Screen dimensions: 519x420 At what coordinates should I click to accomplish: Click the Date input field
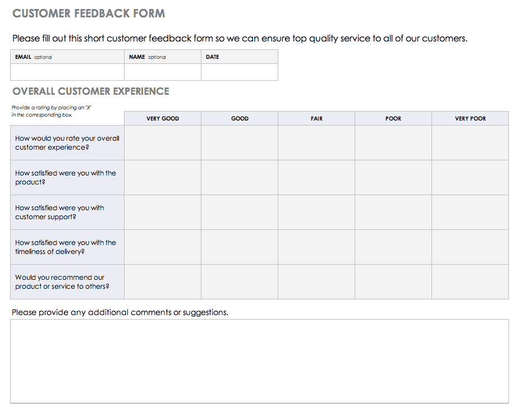[240, 72]
